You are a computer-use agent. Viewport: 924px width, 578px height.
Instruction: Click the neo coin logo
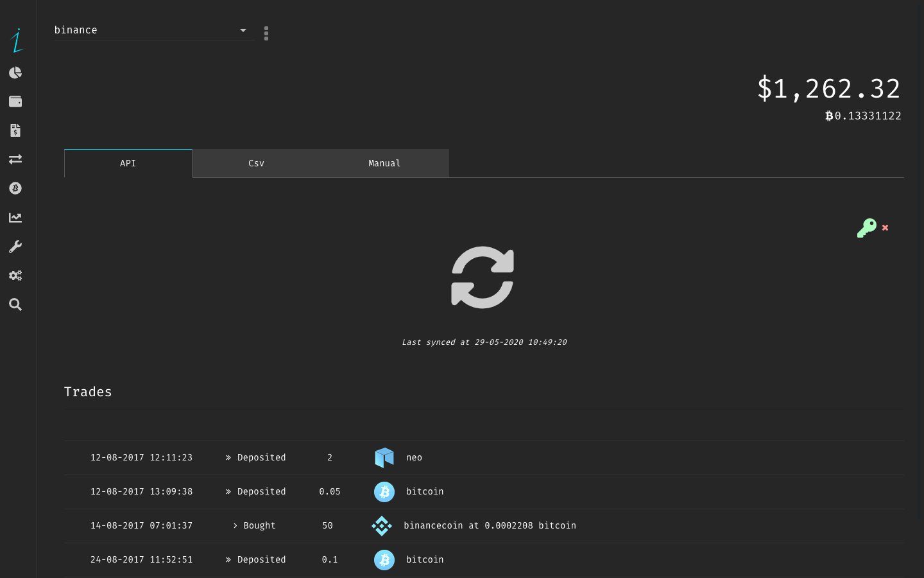tap(384, 458)
